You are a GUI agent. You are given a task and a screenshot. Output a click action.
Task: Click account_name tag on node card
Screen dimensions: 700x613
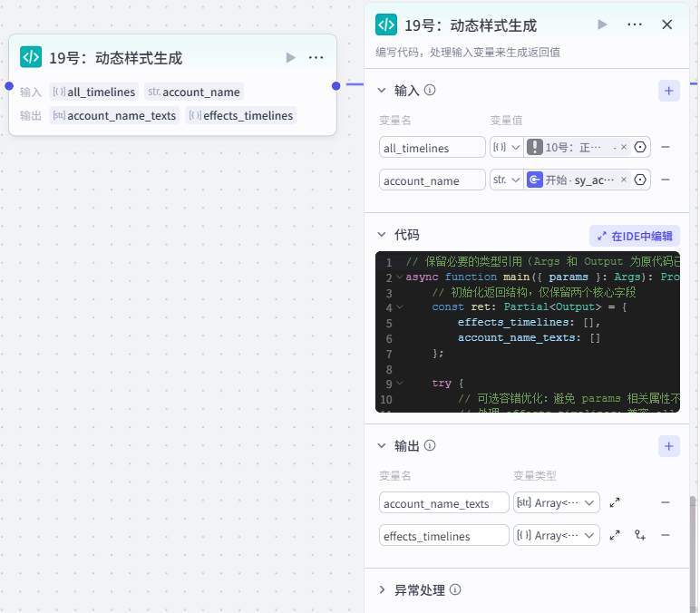pyautogui.click(x=194, y=92)
